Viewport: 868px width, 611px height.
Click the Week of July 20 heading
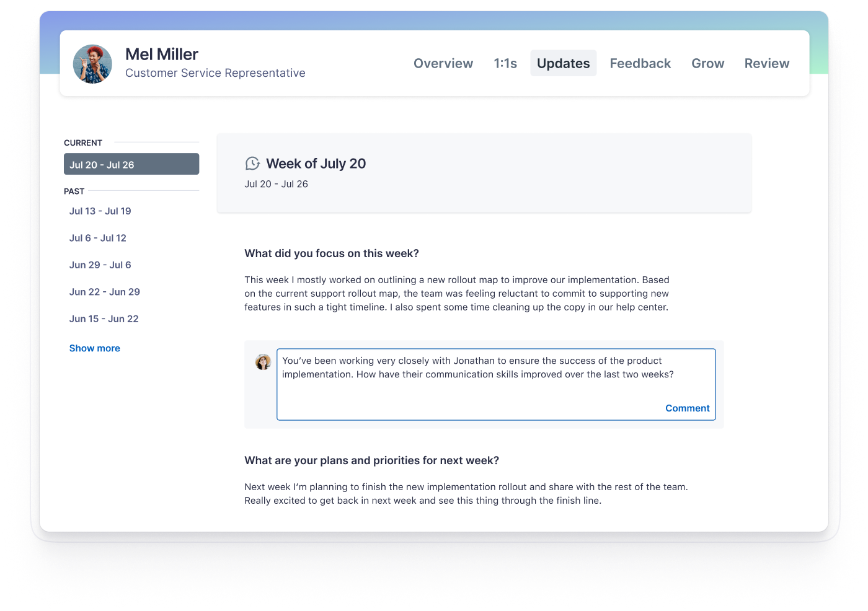(316, 164)
